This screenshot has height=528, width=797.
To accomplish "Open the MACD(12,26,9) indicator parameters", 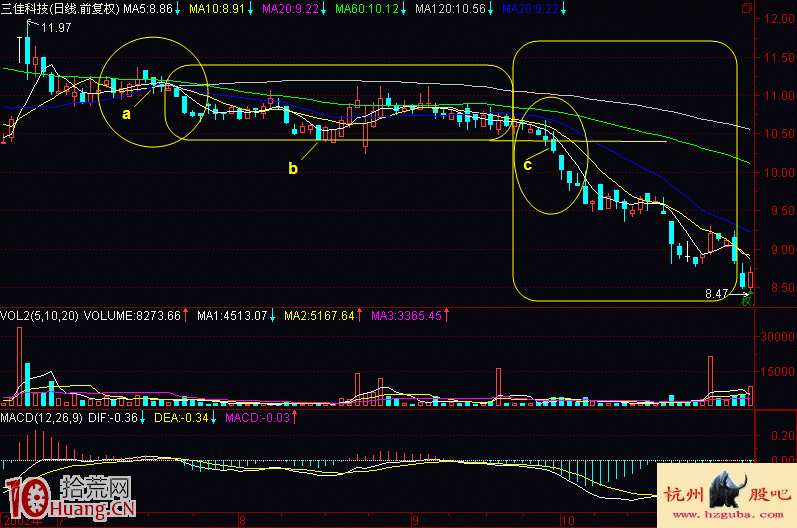I will click(45, 417).
